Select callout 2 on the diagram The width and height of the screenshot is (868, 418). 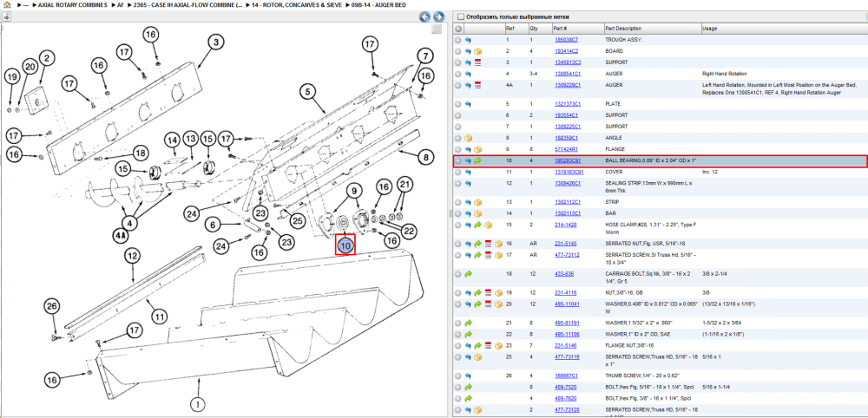click(47, 58)
